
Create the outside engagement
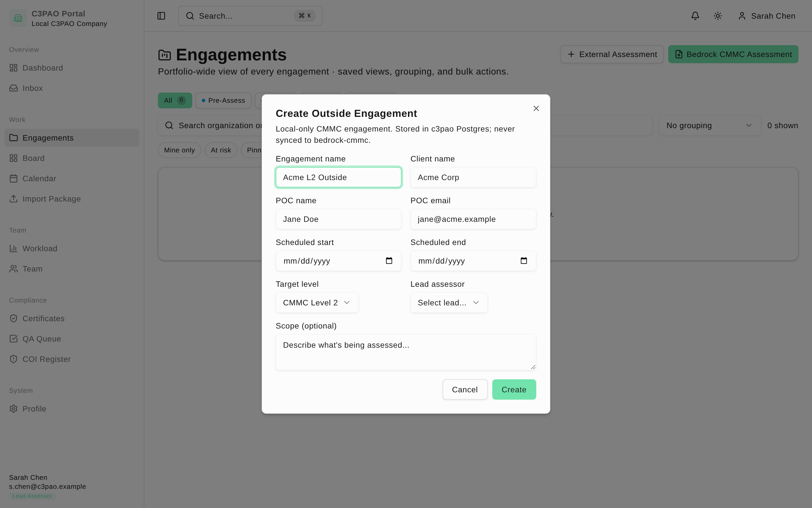click(x=514, y=389)
